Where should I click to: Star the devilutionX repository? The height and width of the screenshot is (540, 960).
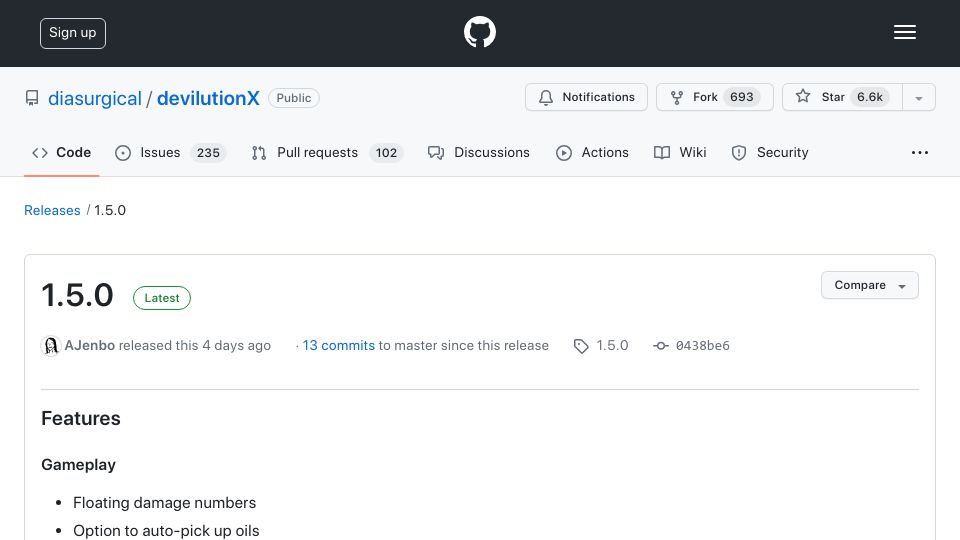(842, 97)
